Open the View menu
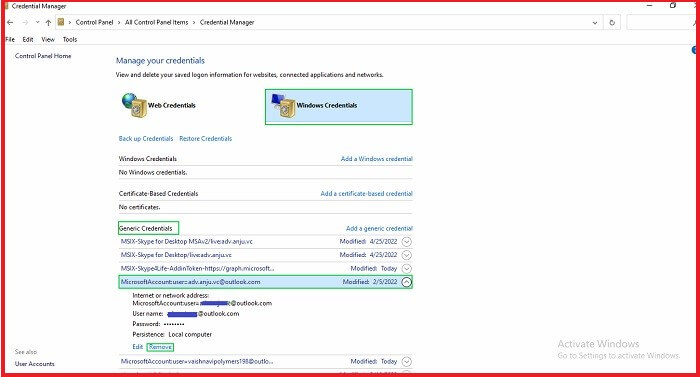 pos(48,39)
